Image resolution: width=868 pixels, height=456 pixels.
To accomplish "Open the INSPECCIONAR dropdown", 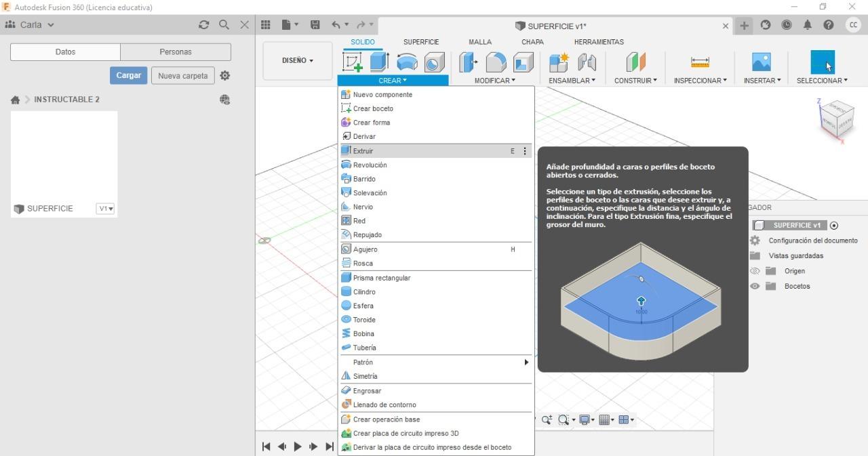I will tap(700, 81).
